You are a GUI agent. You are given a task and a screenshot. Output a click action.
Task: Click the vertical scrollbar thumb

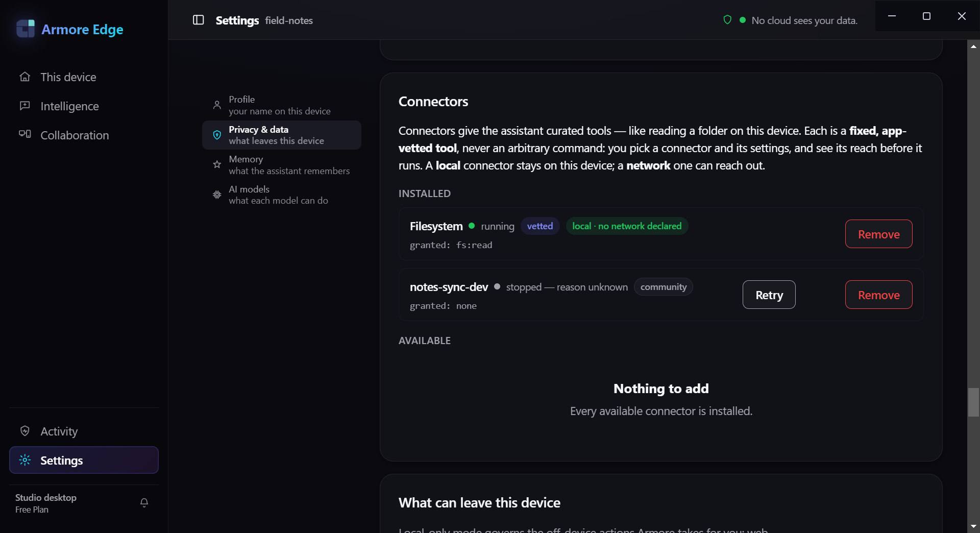point(973,402)
